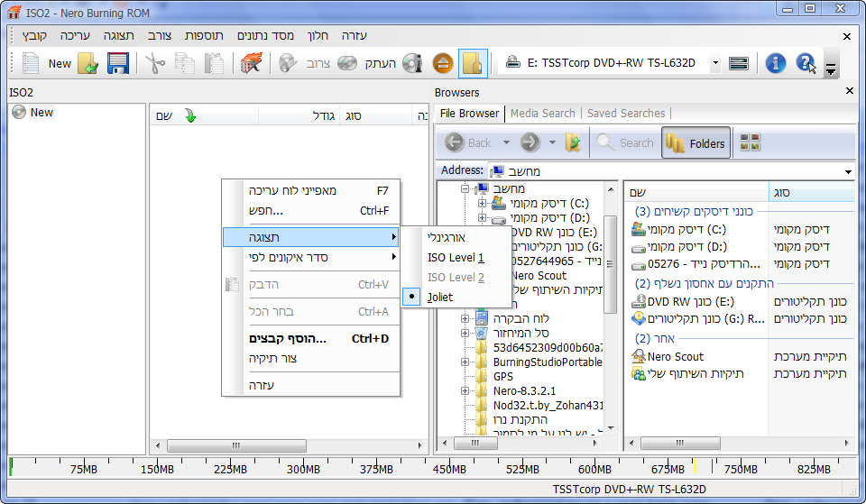Open the תצוגה menu in menu bar
866x504 pixels.
tap(119, 35)
